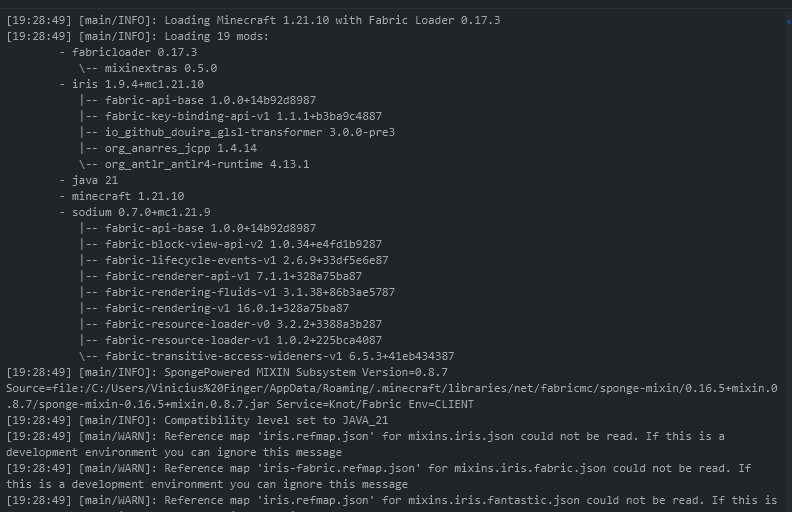
Task: Click the fabric-lifecycle-events-v1 line
Action: click(x=246, y=260)
